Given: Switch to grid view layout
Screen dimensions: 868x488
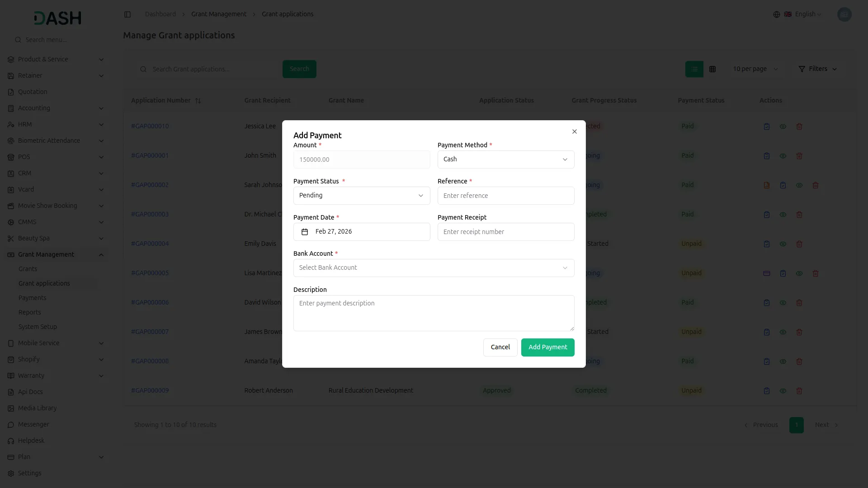Looking at the screenshot, I should (712, 69).
